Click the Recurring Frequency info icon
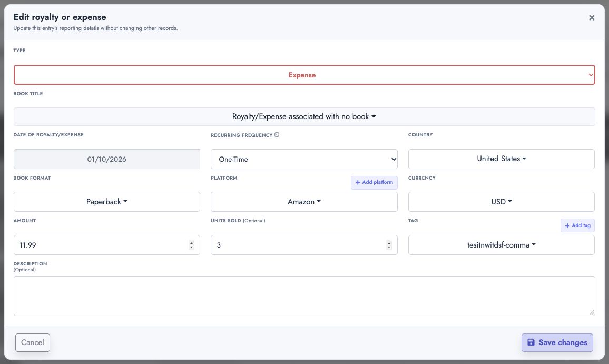Screen dimensions: 609x364 [277, 135]
